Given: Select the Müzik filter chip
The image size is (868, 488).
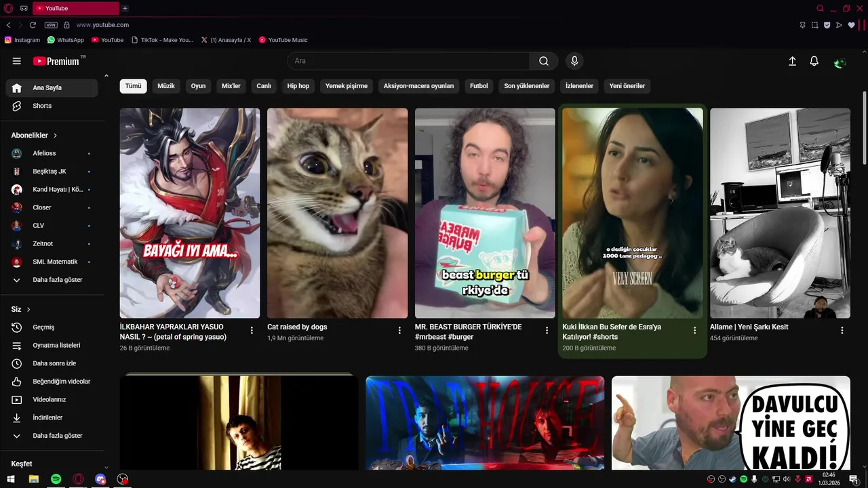Looking at the screenshot, I should click(x=166, y=86).
